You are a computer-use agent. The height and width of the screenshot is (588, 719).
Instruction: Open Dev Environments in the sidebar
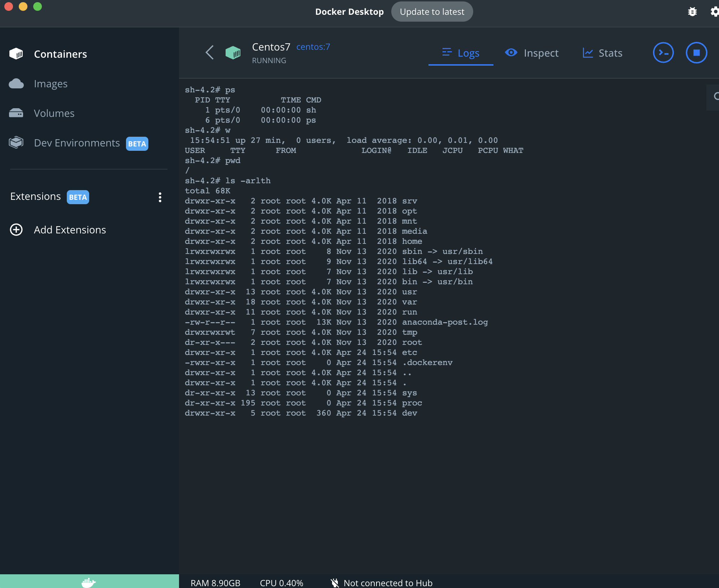click(77, 143)
